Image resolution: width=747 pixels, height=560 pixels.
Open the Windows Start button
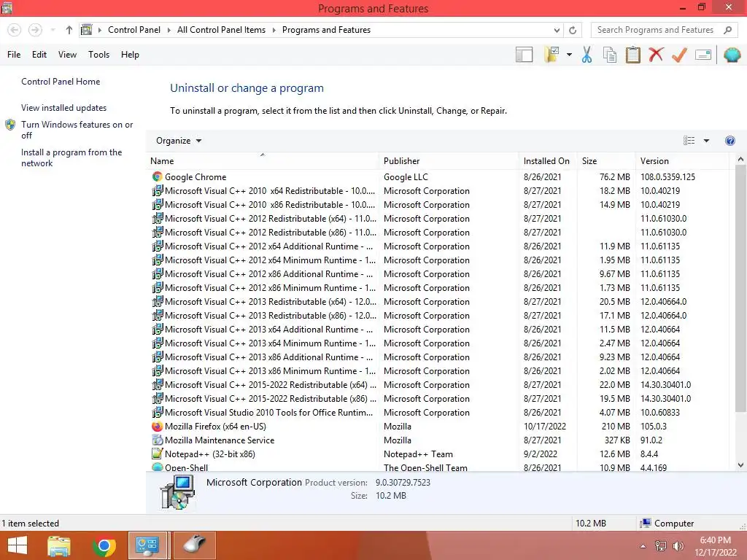click(x=18, y=545)
